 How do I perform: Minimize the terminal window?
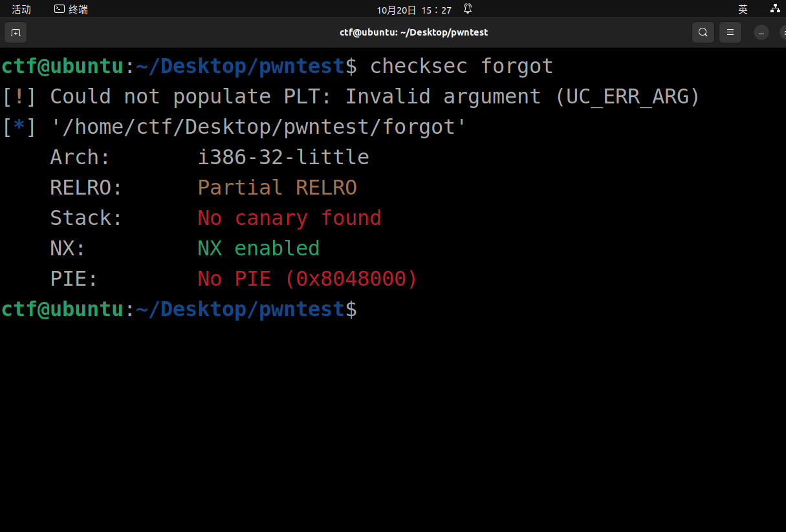click(761, 32)
